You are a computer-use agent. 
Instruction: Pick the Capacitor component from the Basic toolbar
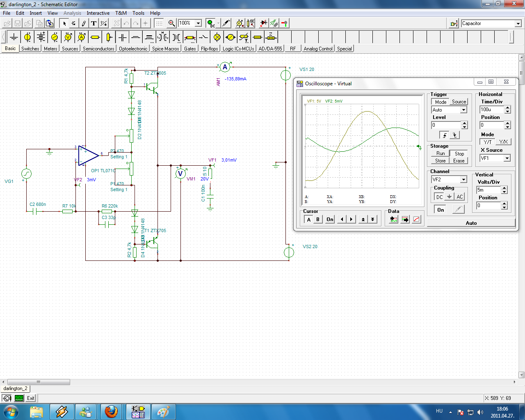pyautogui.click(x=122, y=37)
